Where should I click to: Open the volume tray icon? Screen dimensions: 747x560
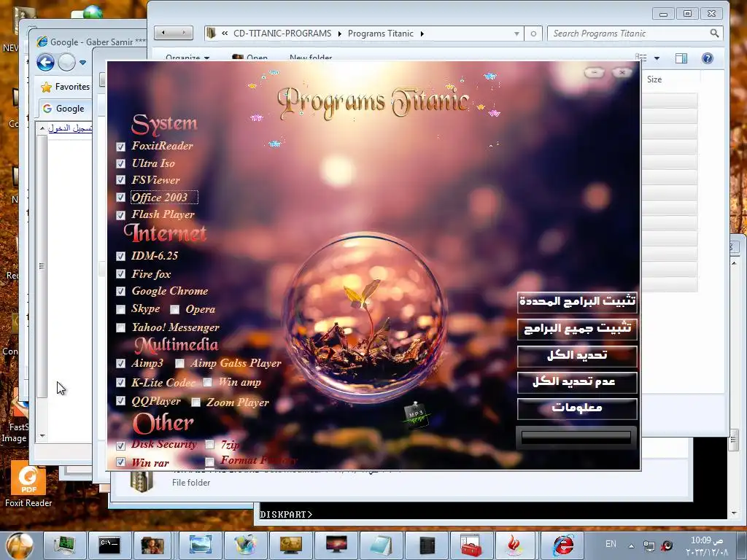click(x=667, y=545)
